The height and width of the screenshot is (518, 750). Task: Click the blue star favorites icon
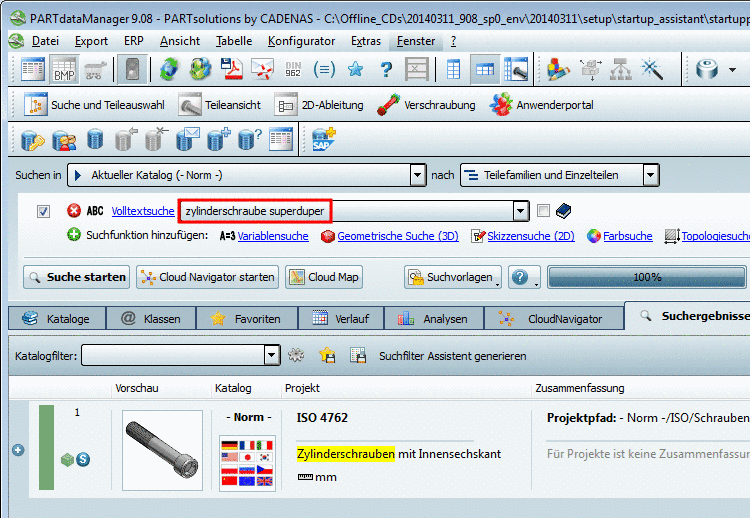355,69
